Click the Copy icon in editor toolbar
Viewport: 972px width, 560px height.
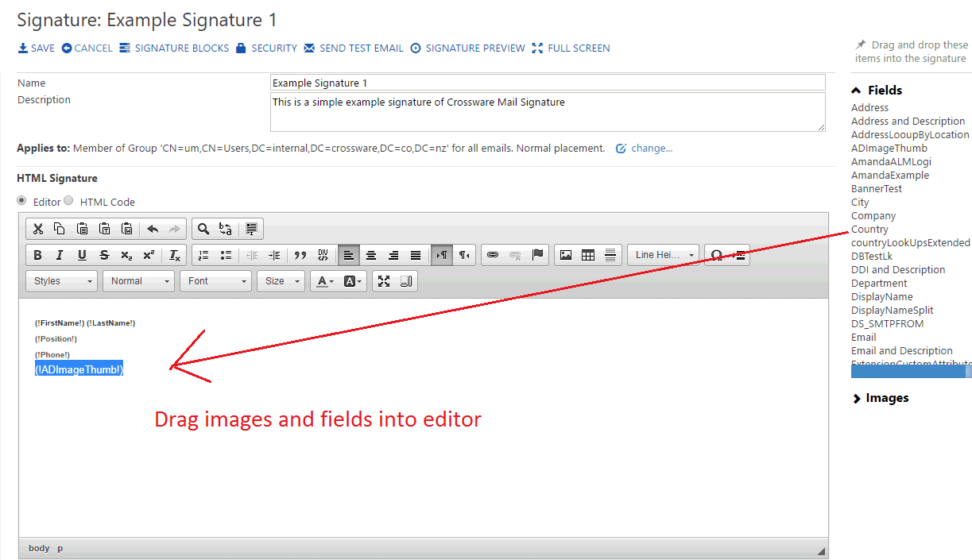click(60, 229)
